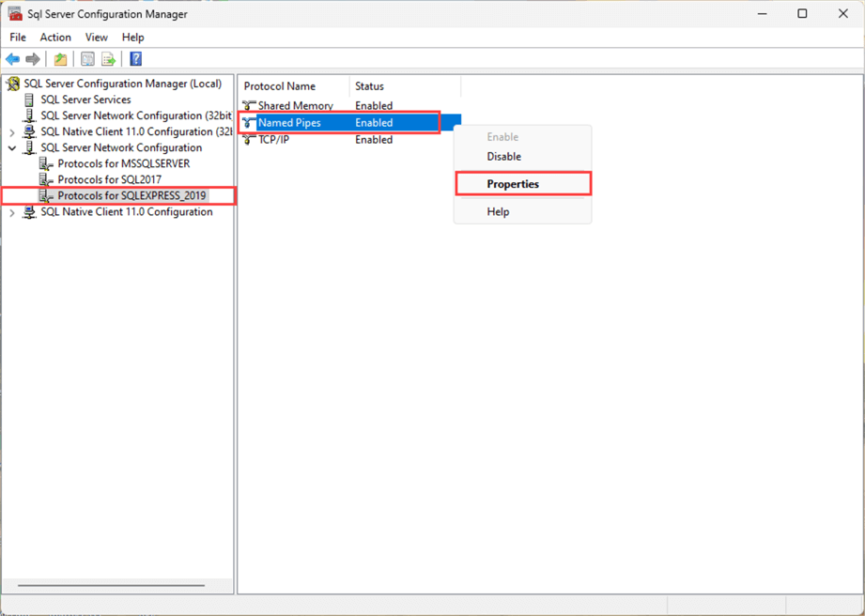Click the tree pane horizontal scrollbar
The width and height of the screenshot is (865, 616).
click(x=112, y=585)
